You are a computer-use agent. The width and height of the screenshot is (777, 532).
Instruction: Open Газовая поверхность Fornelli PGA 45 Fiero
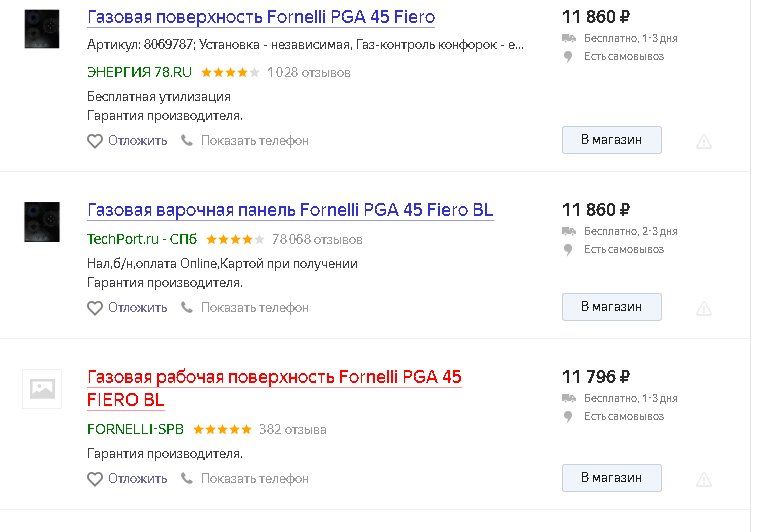point(261,17)
